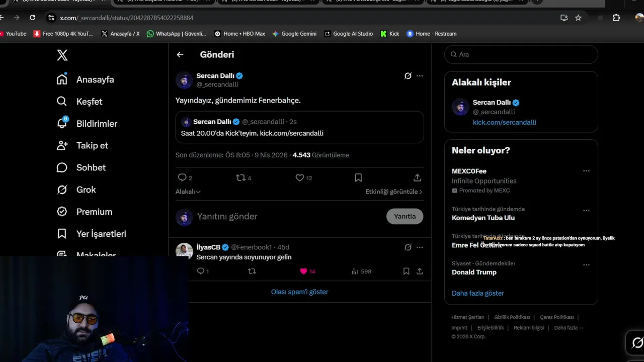Open the kick.com/sercandalli link in sidebar

point(504,122)
